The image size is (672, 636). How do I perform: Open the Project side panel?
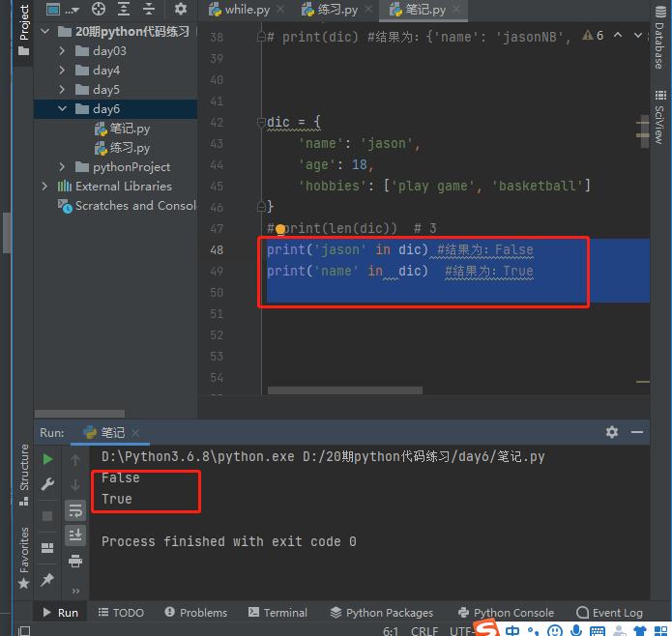[23, 30]
